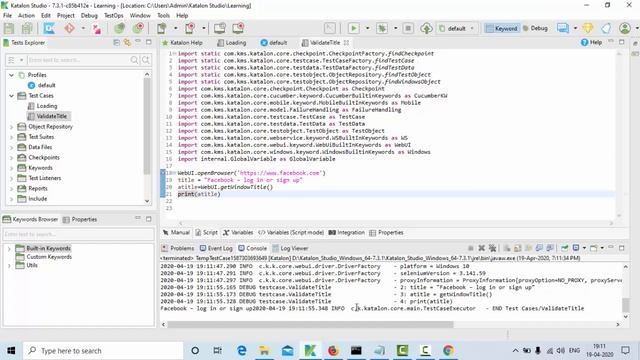Viewport: 640px width, 360px height.
Task: Click the Debug run bug icon
Action: [382, 28]
